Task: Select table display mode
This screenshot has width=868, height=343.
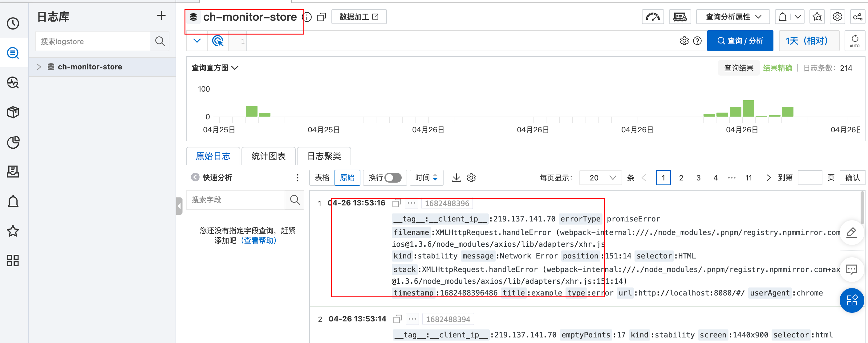Action: [x=322, y=178]
